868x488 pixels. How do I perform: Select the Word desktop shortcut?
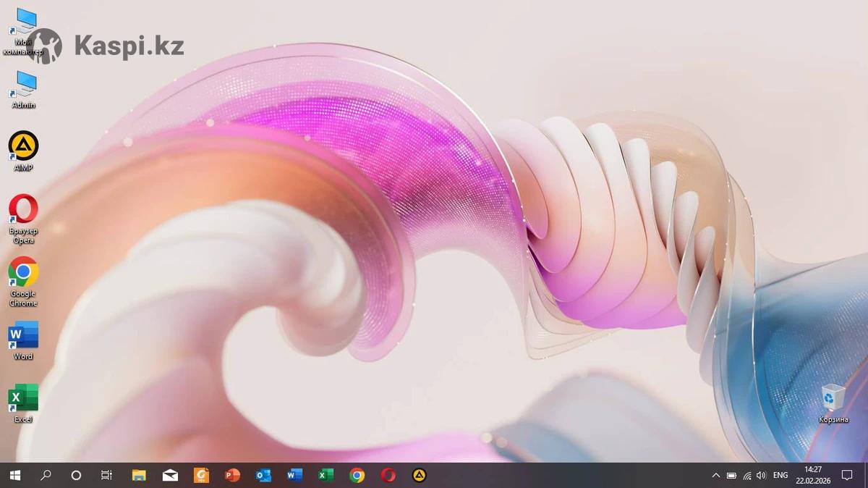point(23,336)
